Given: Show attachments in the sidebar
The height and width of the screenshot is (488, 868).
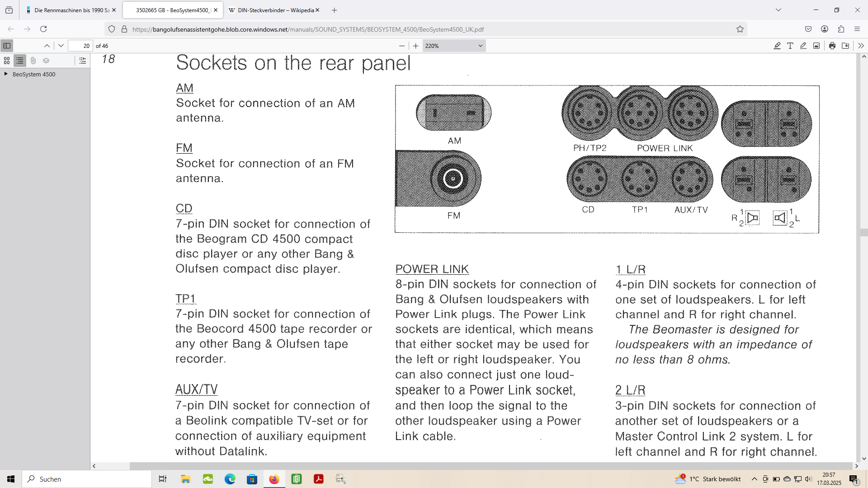Looking at the screenshot, I should click(x=33, y=61).
